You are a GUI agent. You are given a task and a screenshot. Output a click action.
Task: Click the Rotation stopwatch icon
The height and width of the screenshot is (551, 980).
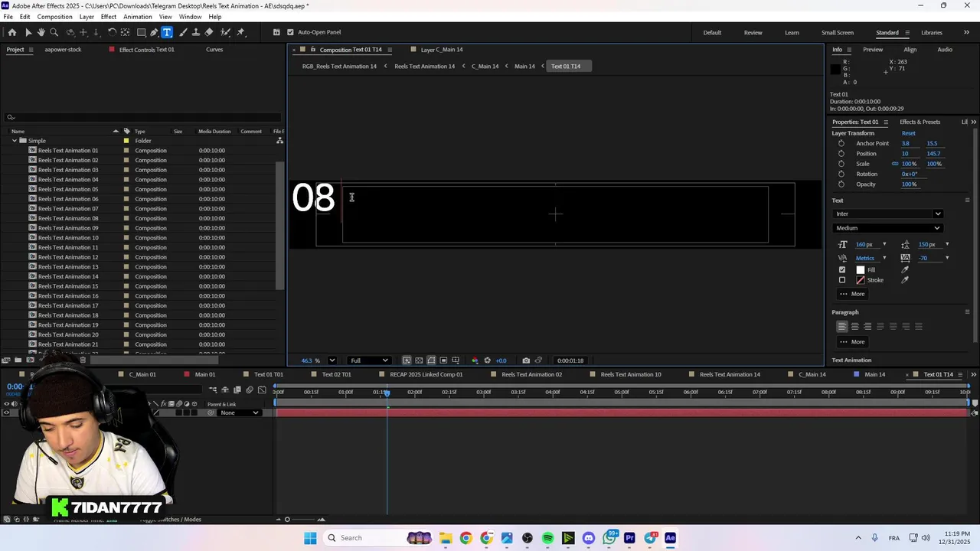841,174
